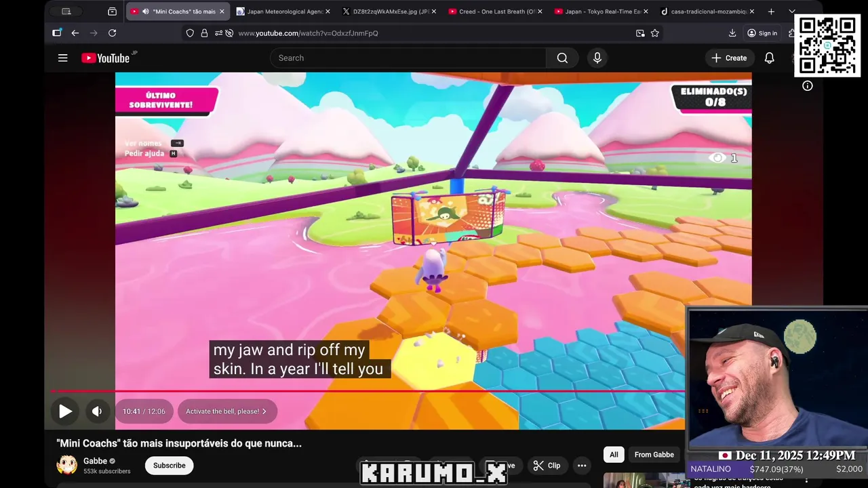Click the YouTube Create button
868x488 pixels.
pos(729,58)
